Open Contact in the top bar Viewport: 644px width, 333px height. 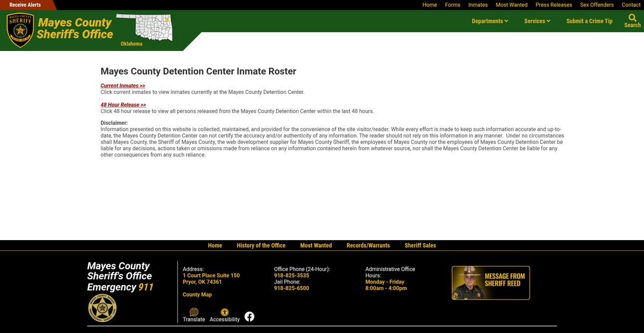[x=631, y=5]
